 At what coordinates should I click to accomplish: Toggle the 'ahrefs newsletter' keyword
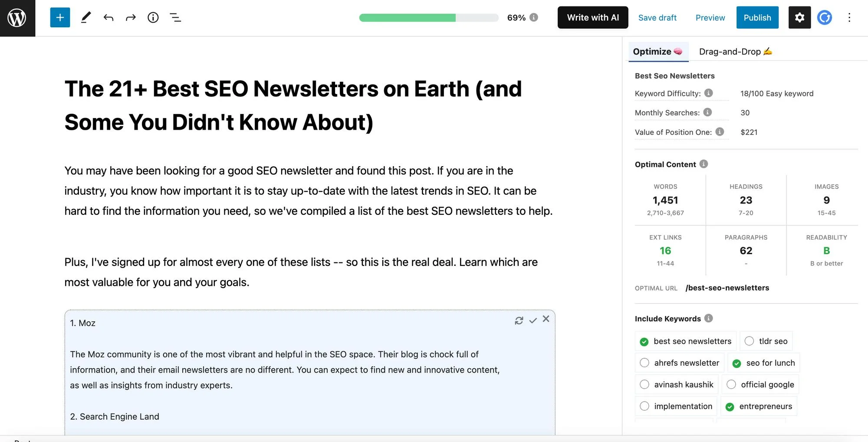click(680, 363)
